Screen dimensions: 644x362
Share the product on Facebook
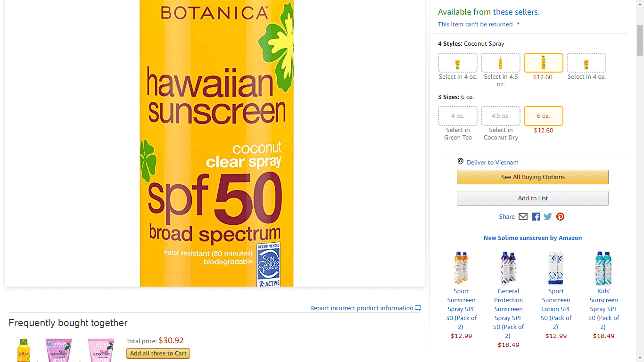click(x=536, y=216)
